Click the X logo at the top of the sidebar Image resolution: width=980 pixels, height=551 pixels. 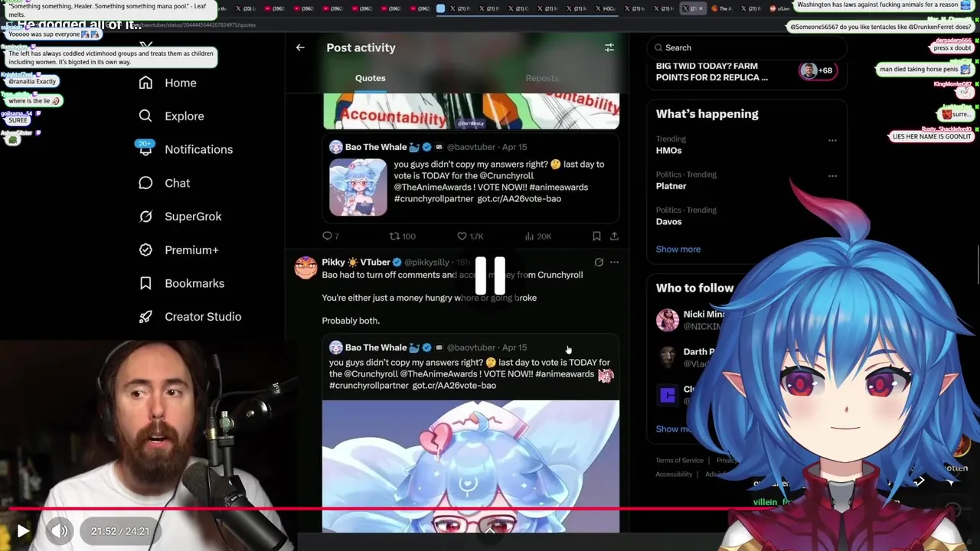(146, 46)
